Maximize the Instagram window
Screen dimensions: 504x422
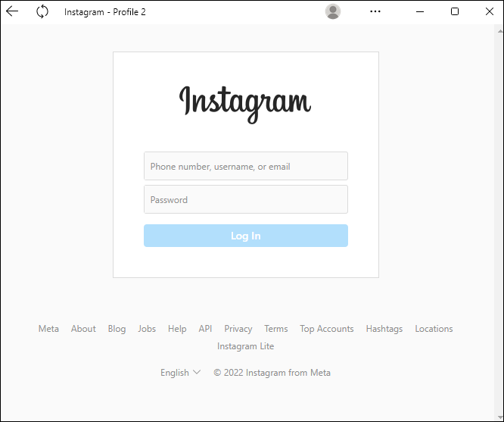point(455,11)
